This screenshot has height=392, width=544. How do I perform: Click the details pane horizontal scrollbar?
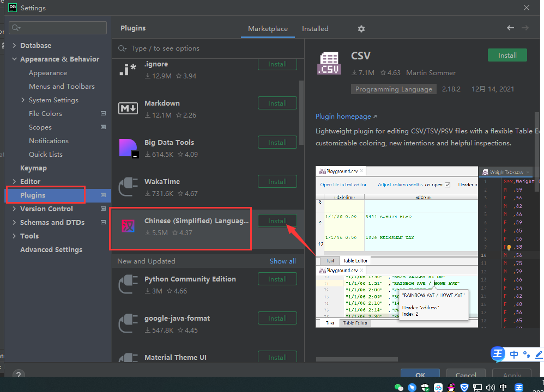tap(356, 359)
